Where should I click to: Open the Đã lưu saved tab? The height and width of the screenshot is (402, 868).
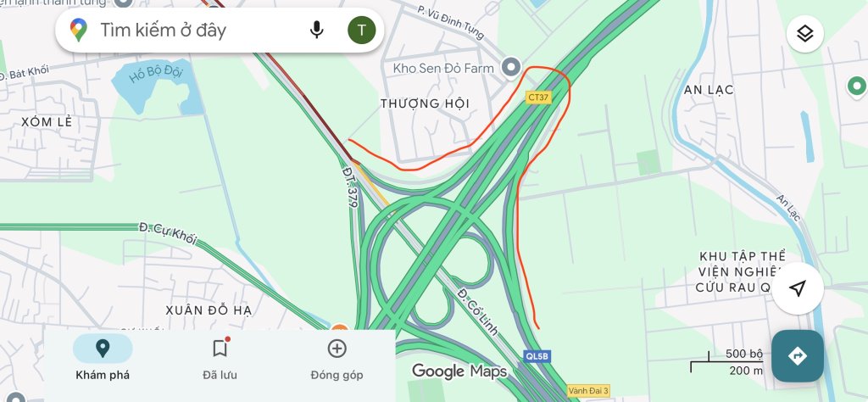pyautogui.click(x=220, y=359)
